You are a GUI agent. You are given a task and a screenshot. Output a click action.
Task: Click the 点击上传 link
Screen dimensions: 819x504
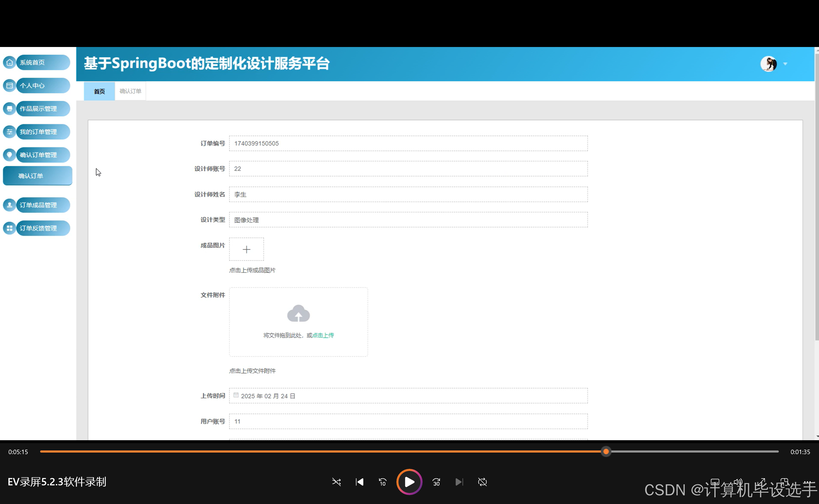[323, 335]
